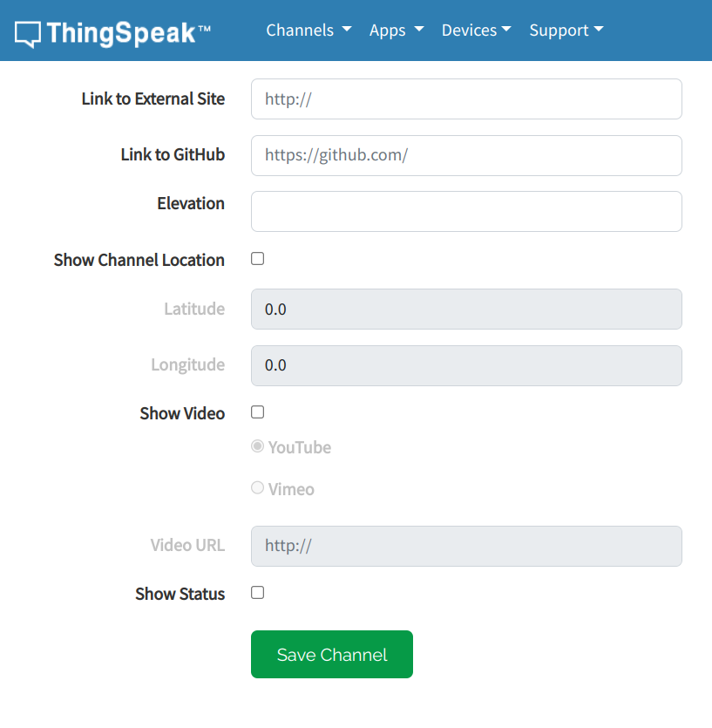The image size is (712, 728).
Task: Focus the Link to External Site field
Action: [466, 99]
